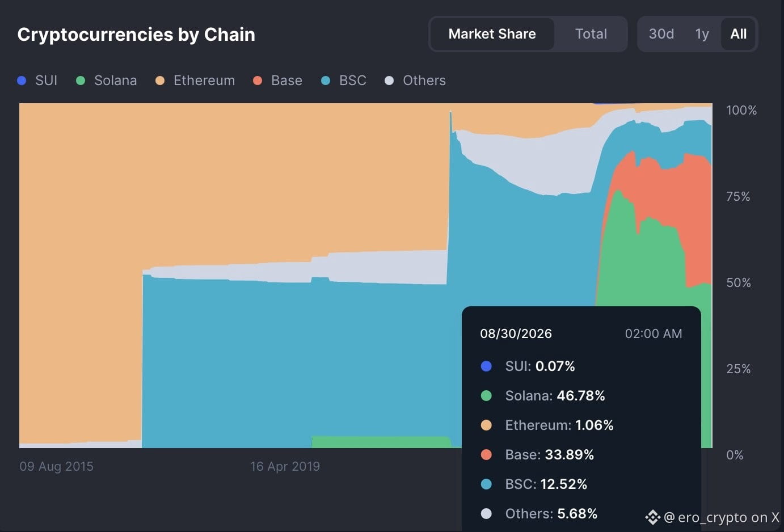Toggle the Solana green legend dot
The height and width of the screenshot is (532, 784).
click(x=81, y=81)
